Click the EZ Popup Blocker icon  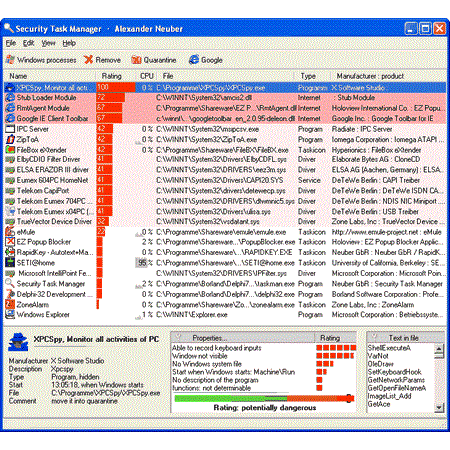coord(10,242)
